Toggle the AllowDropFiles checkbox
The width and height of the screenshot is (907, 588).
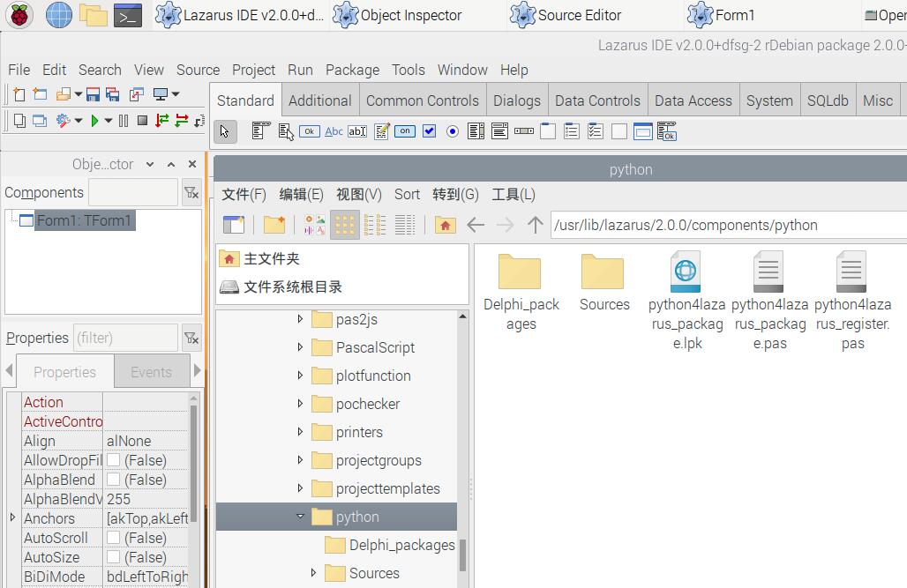click(x=113, y=460)
